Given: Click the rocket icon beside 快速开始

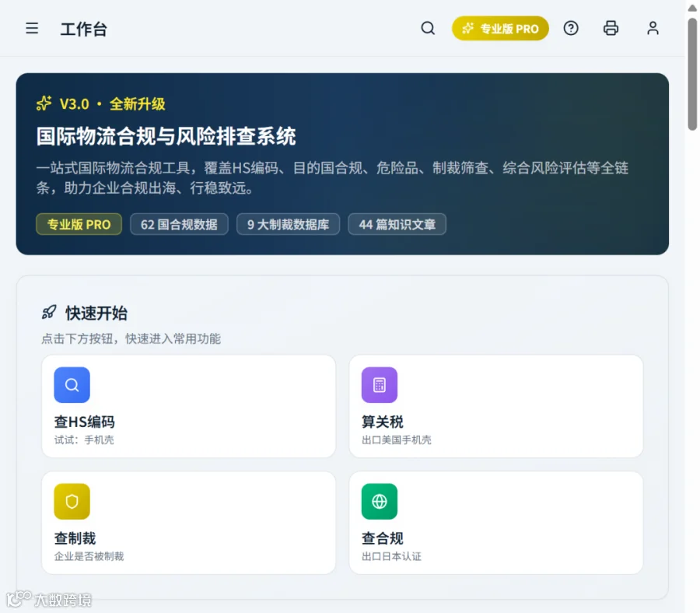Looking at the screenshot, I should (49, 312).
